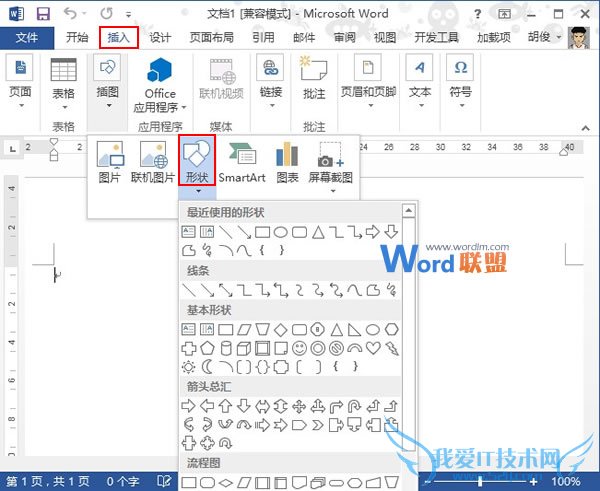Click word count 0个字 in status bar

click(122, 481)
